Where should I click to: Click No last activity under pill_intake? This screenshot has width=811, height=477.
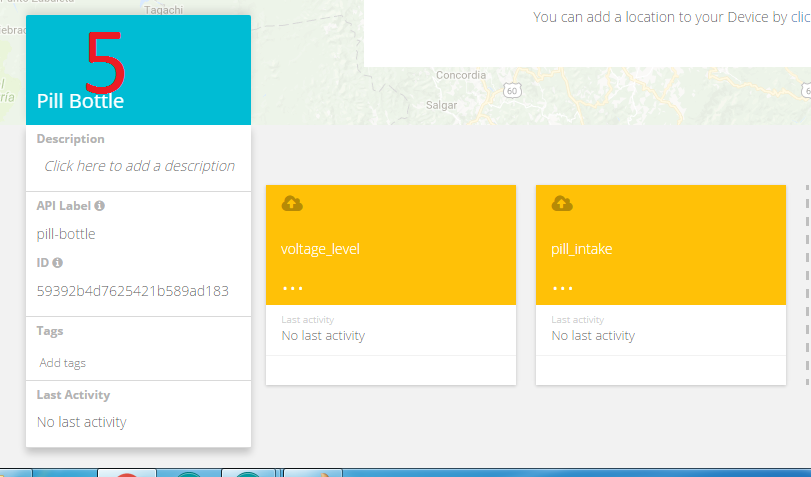click(x=593, y=336)
